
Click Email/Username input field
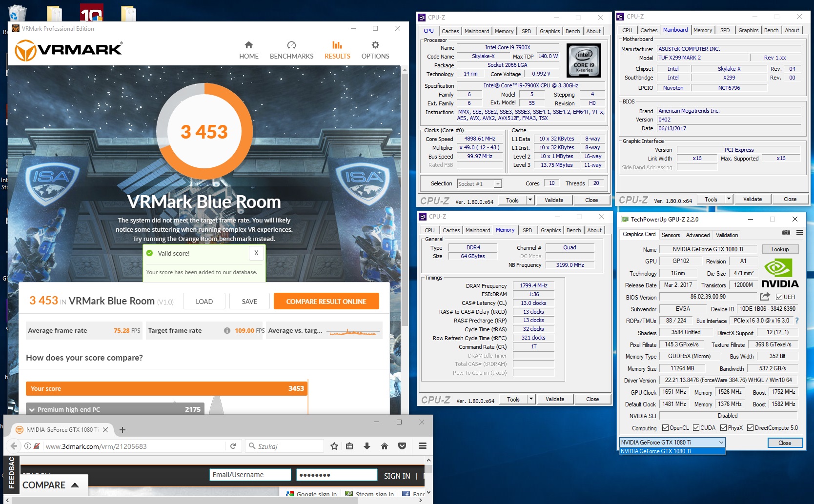[250, 475]
